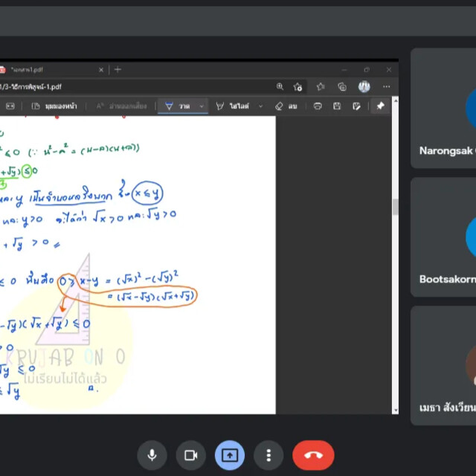Print the PDF with the printer icon
Screen dimensions: 476x476
coord(318,106)
